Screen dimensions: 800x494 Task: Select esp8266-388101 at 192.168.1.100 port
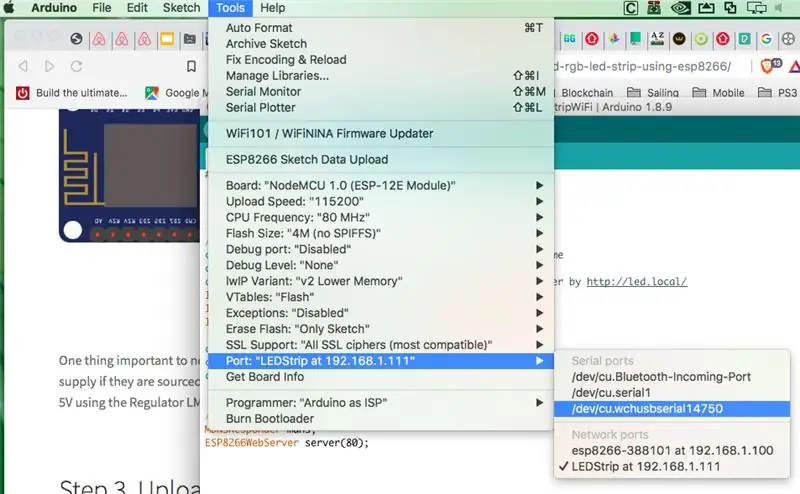[x=671, y=451]
